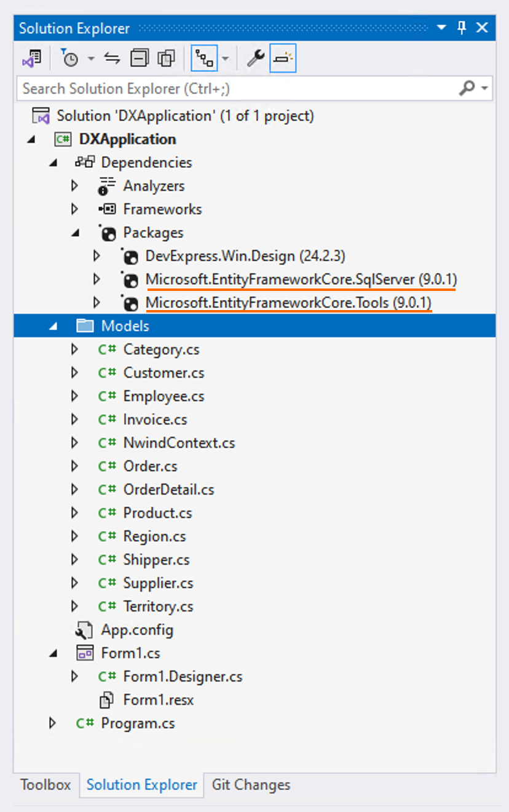The height and width of the screenshot is (812, 509).
Task: Switch to the Toolbox tab
Action: [45, 785]
